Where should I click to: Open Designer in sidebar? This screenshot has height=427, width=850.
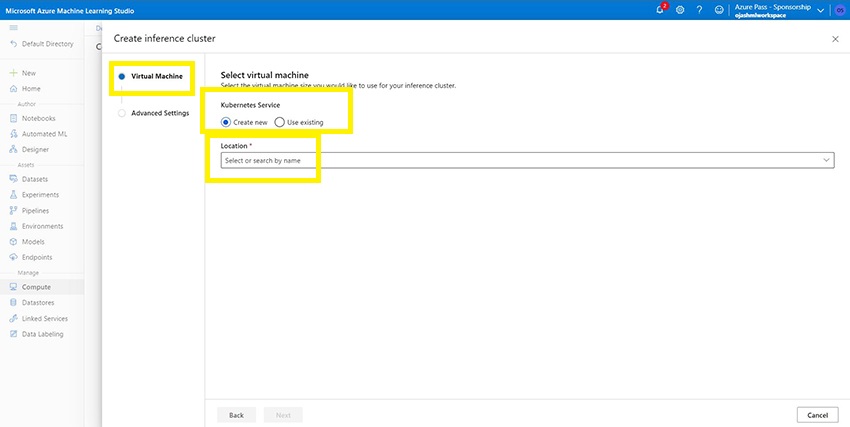[x=29, y=150]
